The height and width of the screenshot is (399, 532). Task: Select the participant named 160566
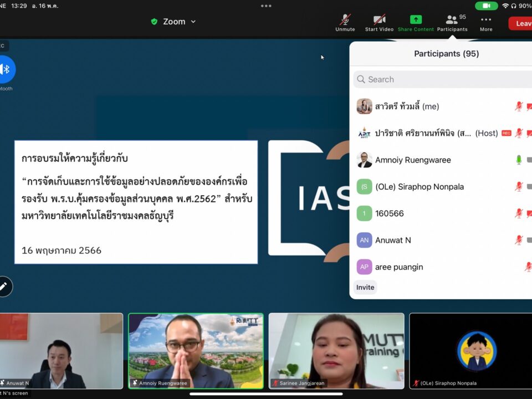tap(390, 213)
